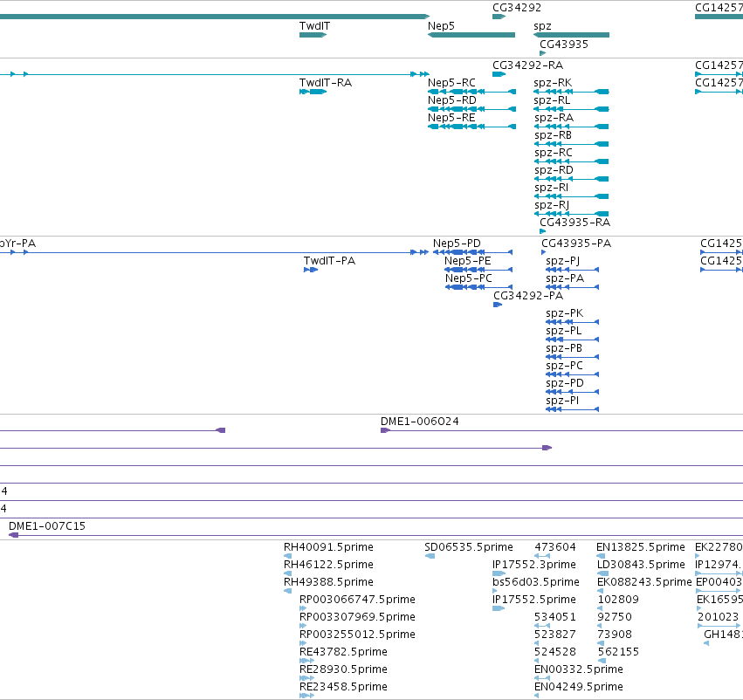The height and width of the screenshot is (700, 743).
Task: Select the spz-PJ protein label
Action: [563, 261]
